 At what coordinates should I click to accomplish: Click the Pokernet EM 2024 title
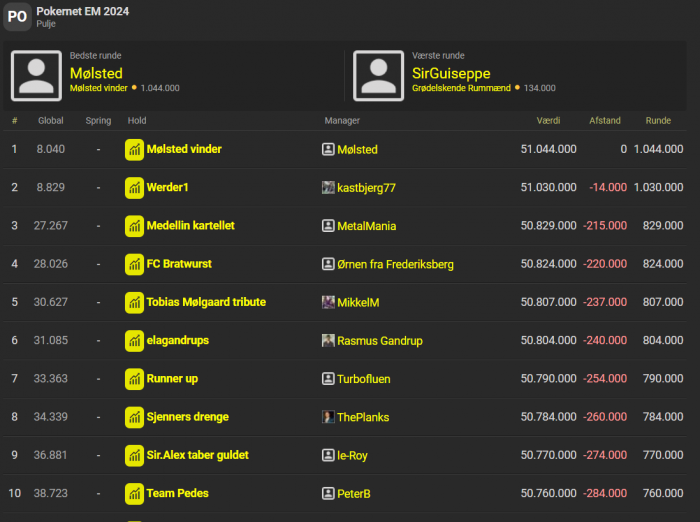tap(83, 11)
